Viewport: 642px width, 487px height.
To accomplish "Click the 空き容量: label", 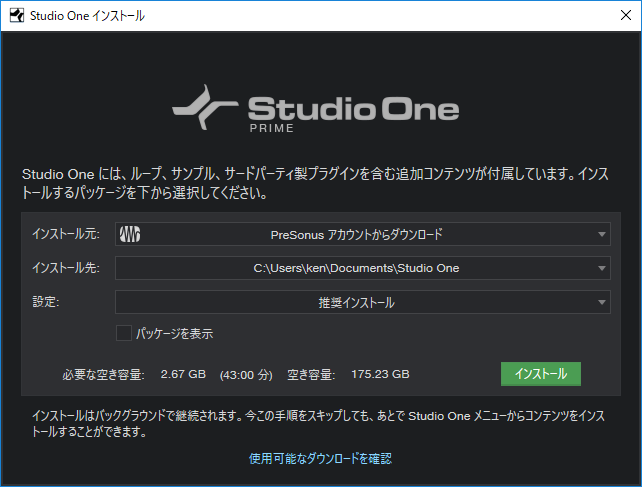I will (x=311, y=375).
